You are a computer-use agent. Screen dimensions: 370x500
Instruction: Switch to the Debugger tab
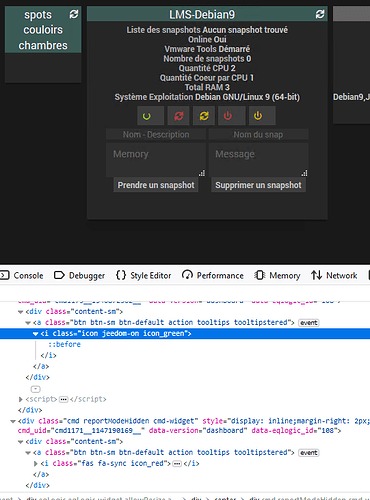point(79,275)
